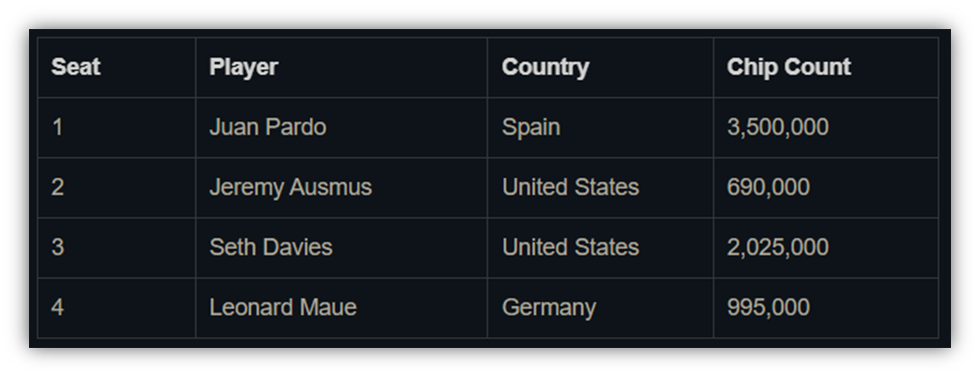Select the Jeremy Ausmus player cell

341,187
